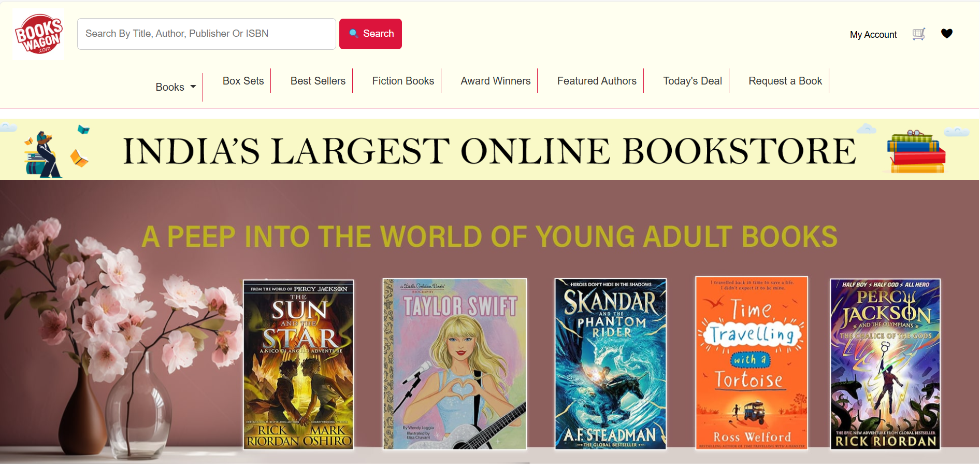Image resolution: width=980 pixels, height=465 pixels.
Task: Open the shopping cart icon
Action: [919, 34]
